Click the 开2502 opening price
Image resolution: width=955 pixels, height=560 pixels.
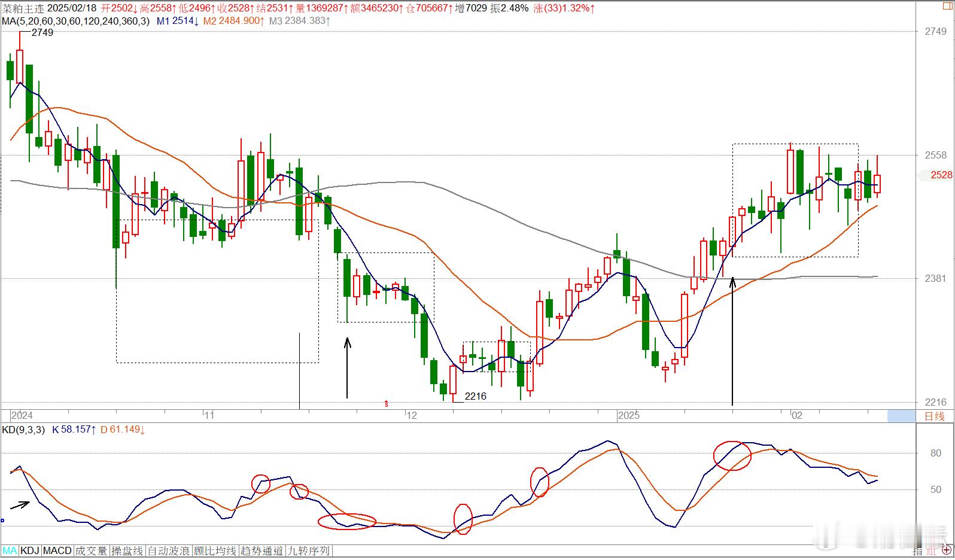point(119,8)
